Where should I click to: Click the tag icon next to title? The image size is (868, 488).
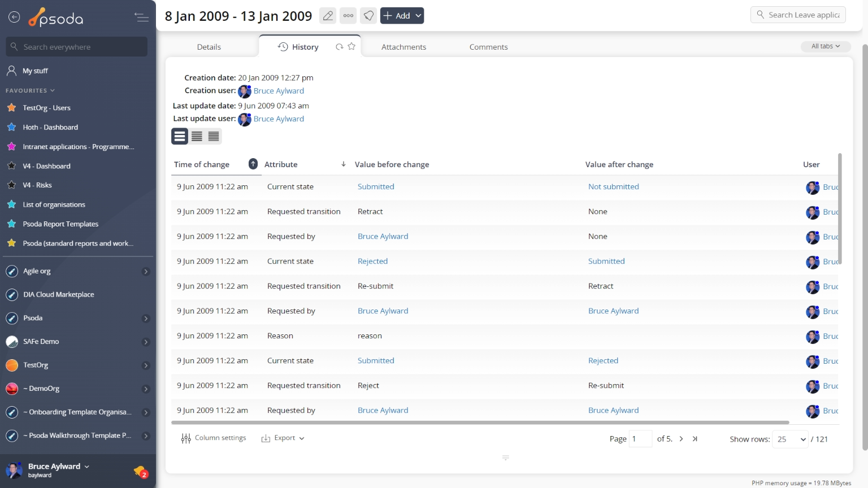[368, 16]
